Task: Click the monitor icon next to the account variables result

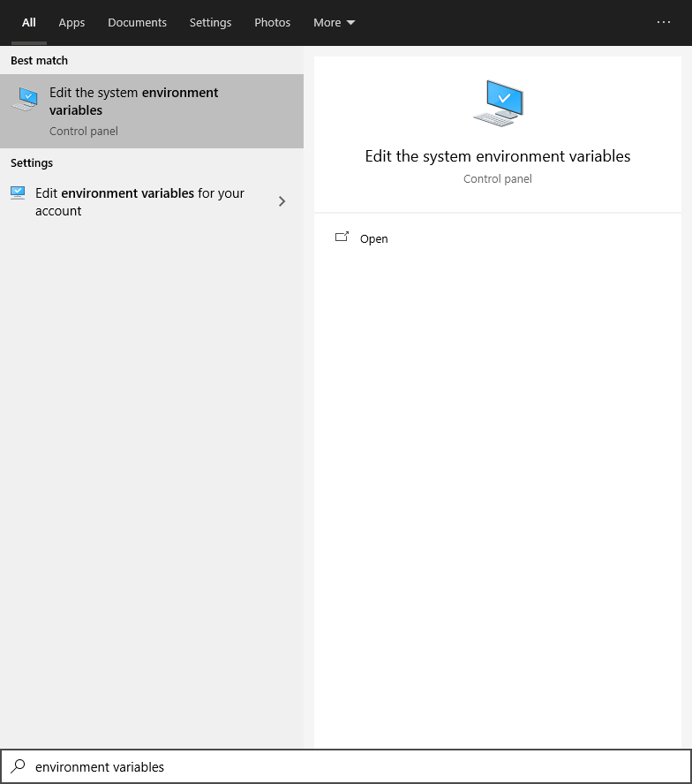Action: 18,193
